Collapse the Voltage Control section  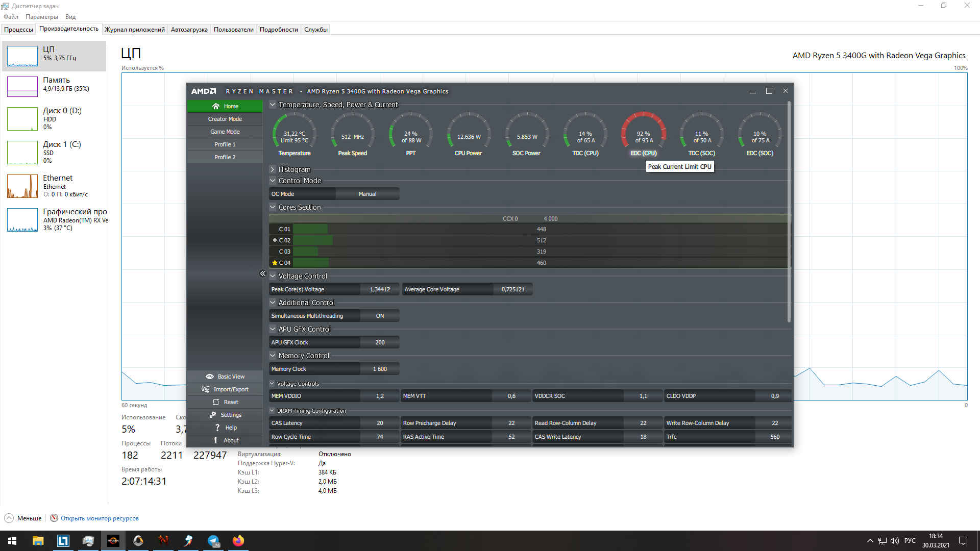point(273,276)
